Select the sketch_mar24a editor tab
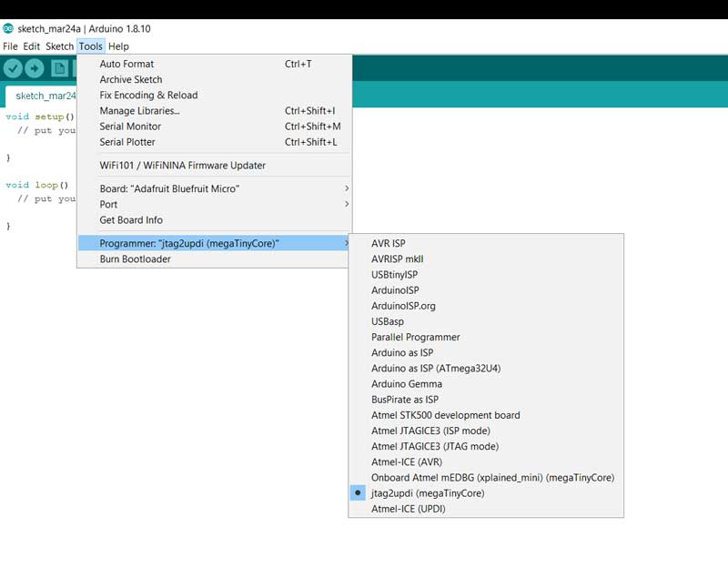This screenshot has width=728, height=588. [41, 96]
